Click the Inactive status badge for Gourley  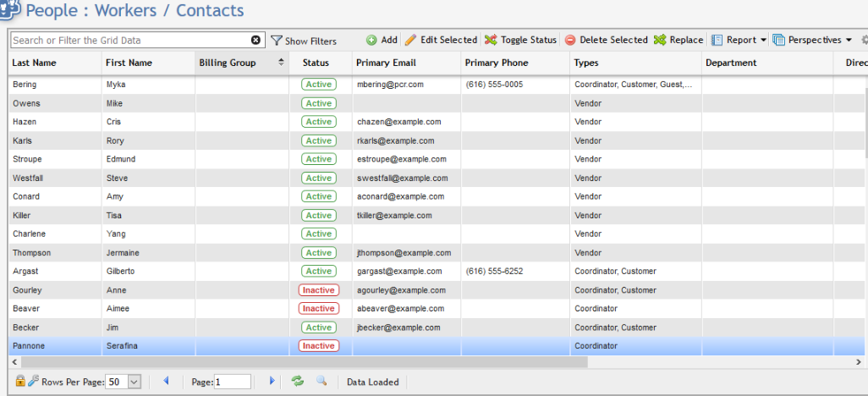[319, 290]
